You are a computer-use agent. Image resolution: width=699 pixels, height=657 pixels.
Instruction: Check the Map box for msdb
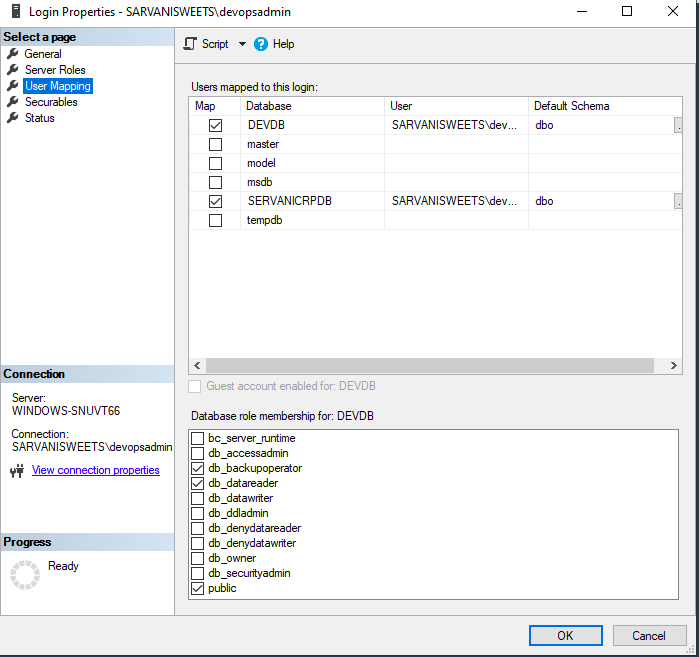click(215, 182)
